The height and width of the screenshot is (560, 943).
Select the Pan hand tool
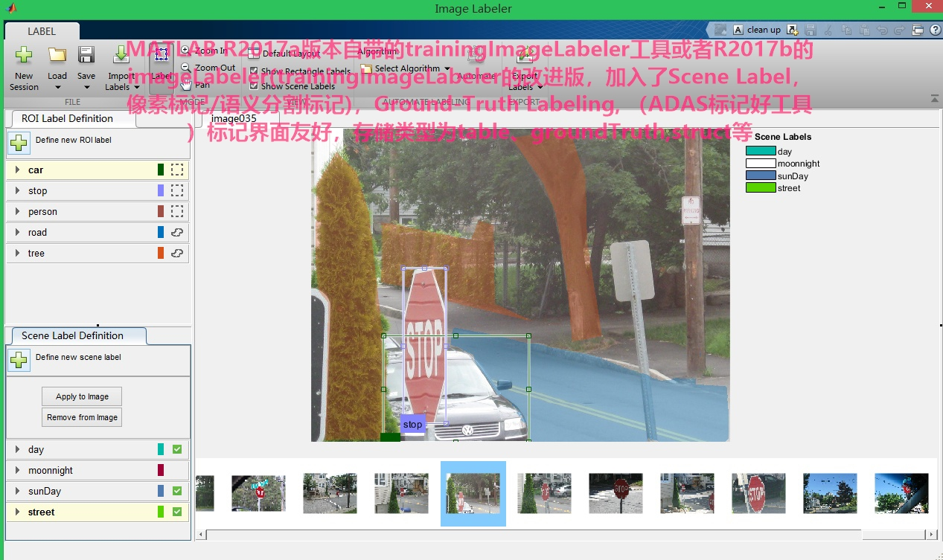(x=195, y=85)
